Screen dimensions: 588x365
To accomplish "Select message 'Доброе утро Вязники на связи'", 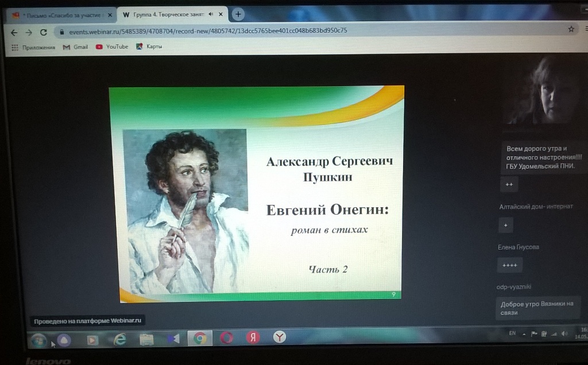I will click(537, 308).
